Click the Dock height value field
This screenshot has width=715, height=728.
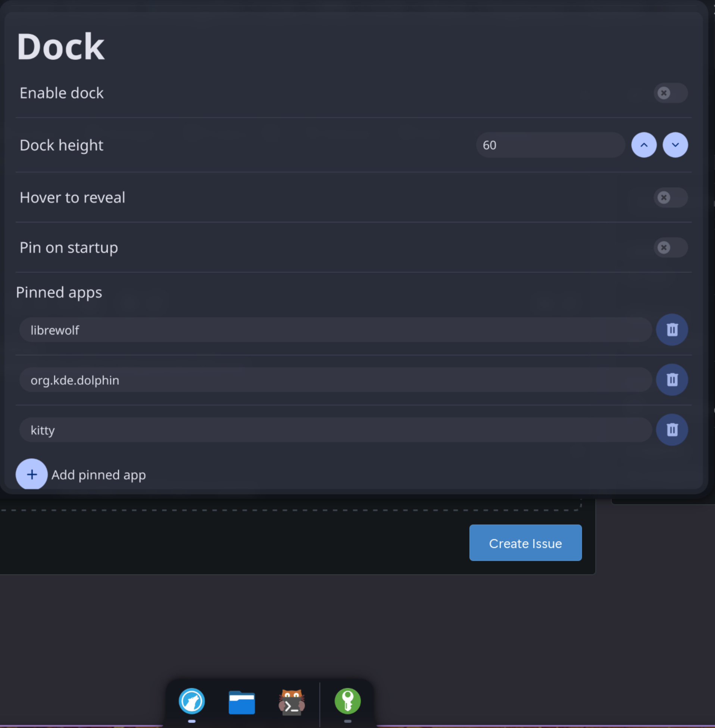pyautogui.click(x=550, y=145)
